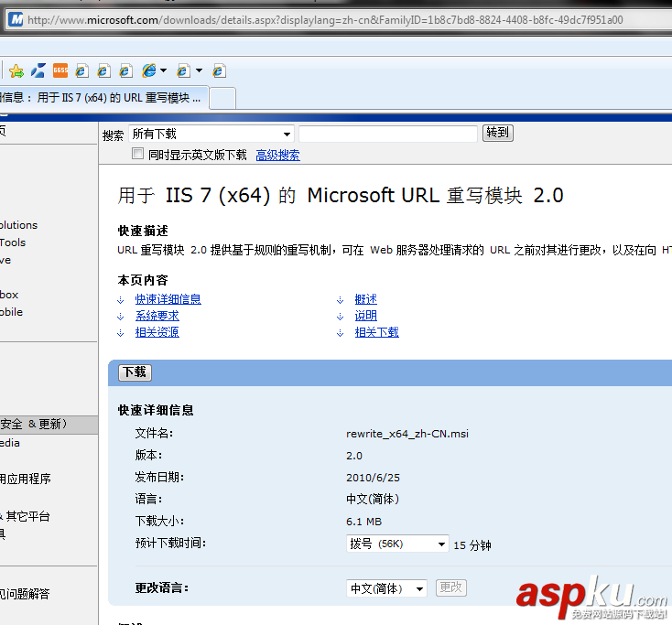
Task: Open the 中文(简体) change language dropdown
Action: click(x=386, y=588)
